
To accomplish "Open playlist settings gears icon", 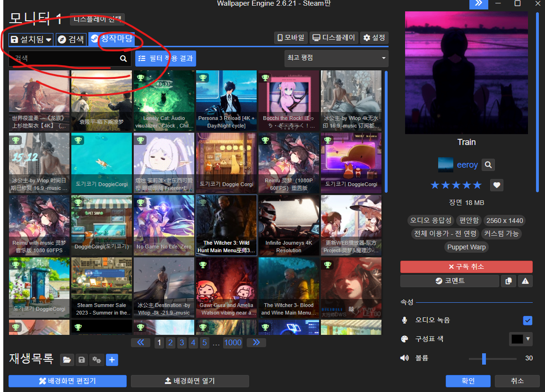I will pos(96,360).
